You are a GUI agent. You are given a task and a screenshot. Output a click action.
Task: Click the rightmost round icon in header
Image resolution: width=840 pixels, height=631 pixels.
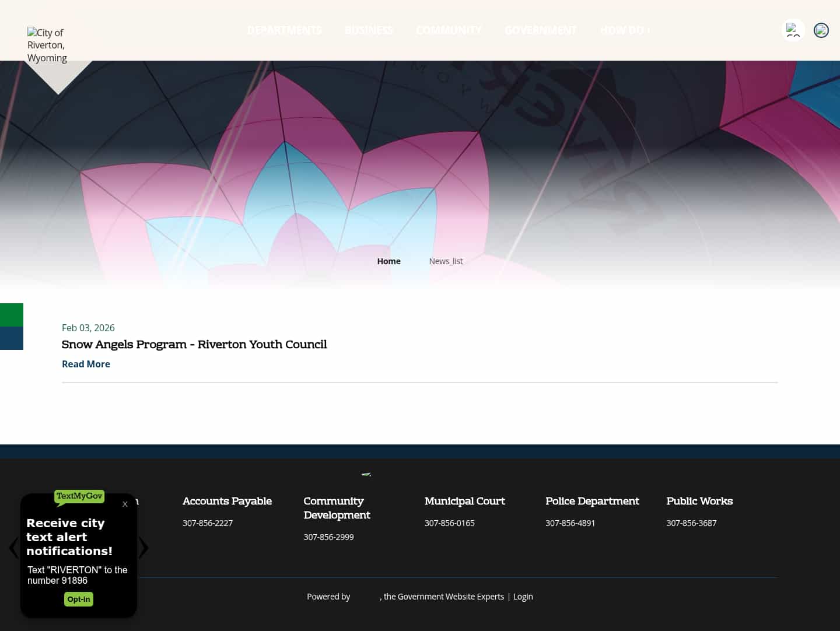tap(821, 30)
